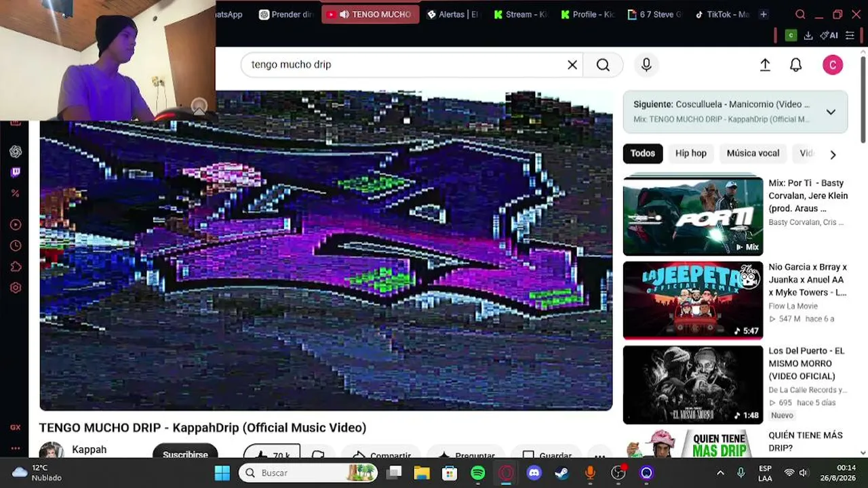Click the Kappah channel name
Viewport: 868px width, 488px height.
point(90,449)
